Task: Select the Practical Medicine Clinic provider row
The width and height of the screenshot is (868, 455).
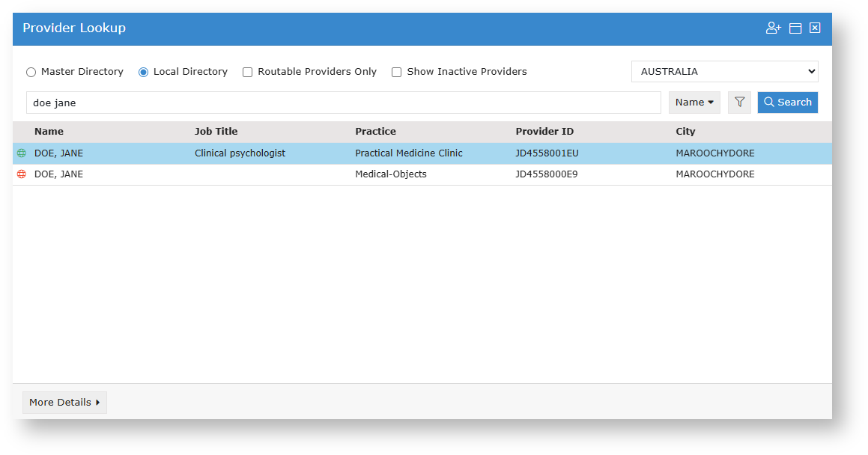Action: pyautogui.click(x=409, y=153)
